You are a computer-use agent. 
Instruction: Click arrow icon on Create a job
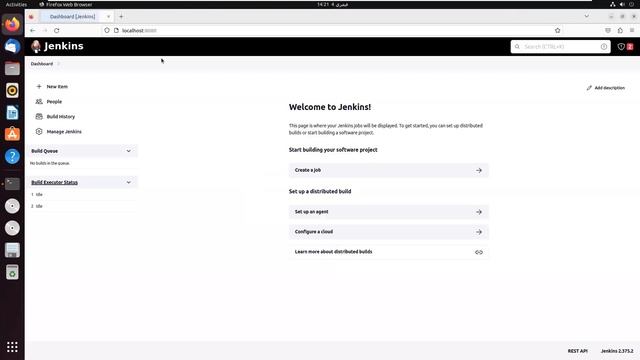(x=479, y=170)
